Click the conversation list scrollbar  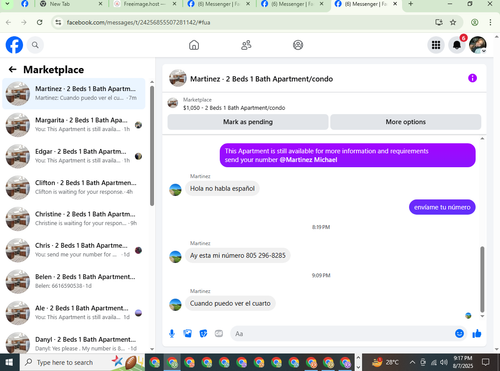[x=152, y=146]
